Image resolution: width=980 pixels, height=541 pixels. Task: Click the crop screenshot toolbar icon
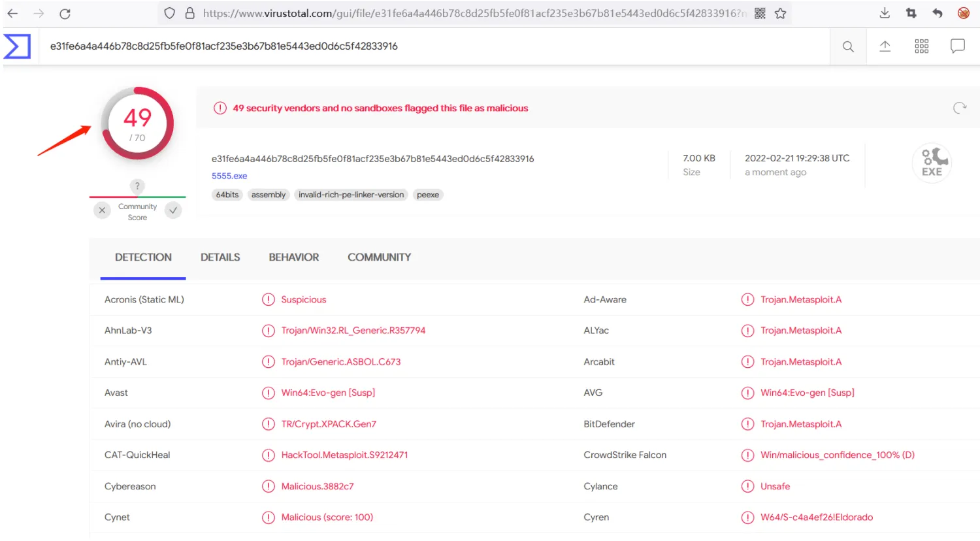[x=911, y=13]
